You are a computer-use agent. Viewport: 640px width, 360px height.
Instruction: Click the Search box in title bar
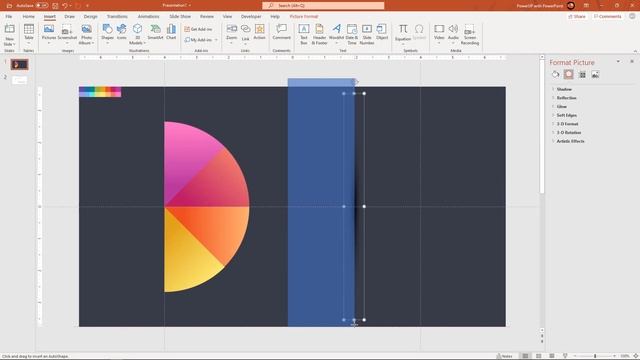[323, 6]
